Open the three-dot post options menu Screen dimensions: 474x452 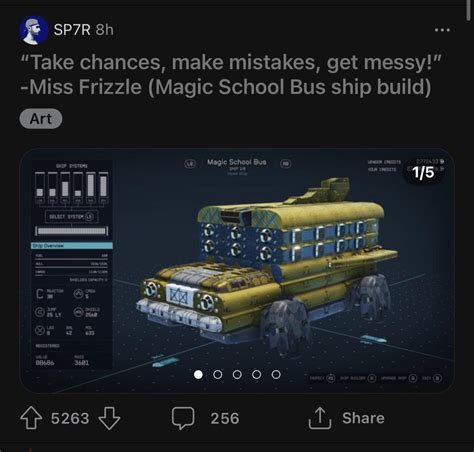pyautogui.click(x=442, y=30)
